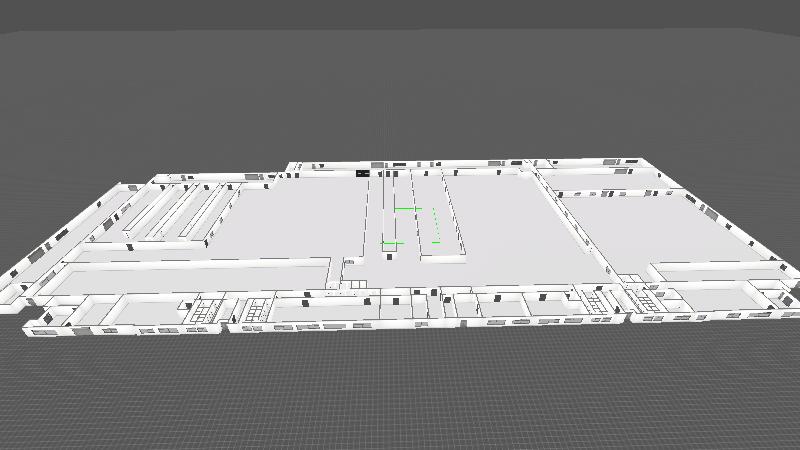Click the small dark square below the narrow corridor
800x450 pixels.
(x=389, y=256)
